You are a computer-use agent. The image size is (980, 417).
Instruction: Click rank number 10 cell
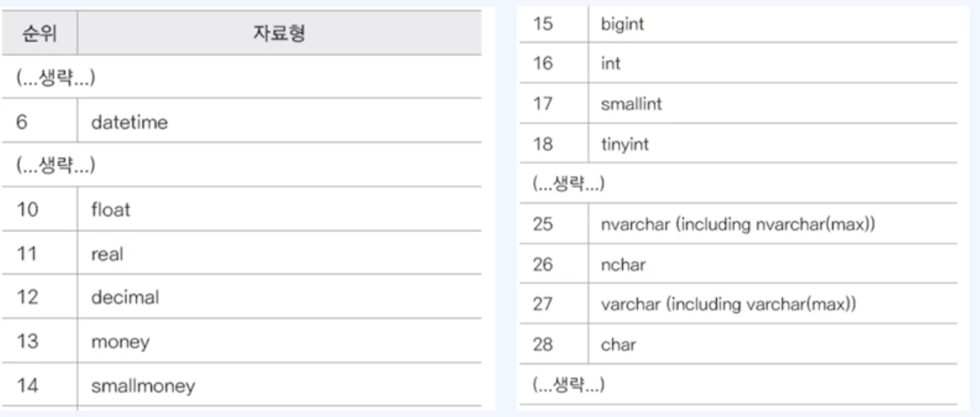click(x=40, y=209)
